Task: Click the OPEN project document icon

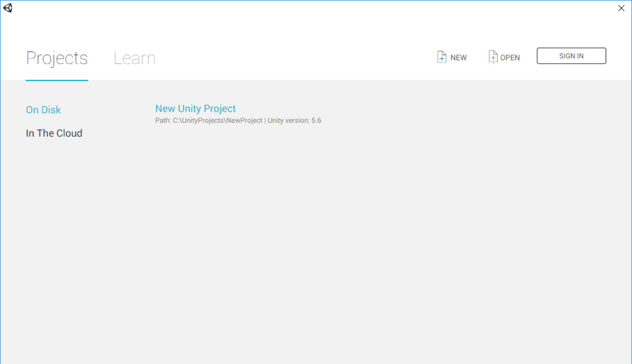Action: coord(493,57)
